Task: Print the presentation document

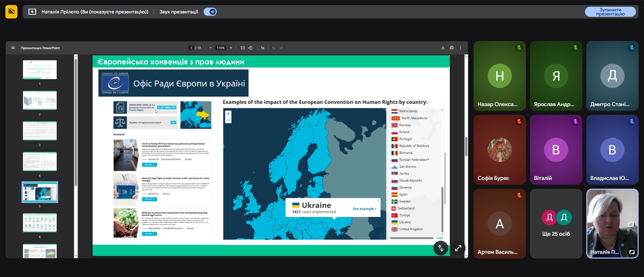Action: (x=451, y=48)
